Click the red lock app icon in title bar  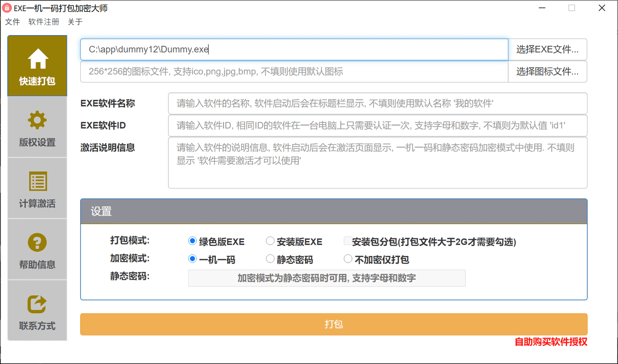pyautogui.click(x=7, y=8)
